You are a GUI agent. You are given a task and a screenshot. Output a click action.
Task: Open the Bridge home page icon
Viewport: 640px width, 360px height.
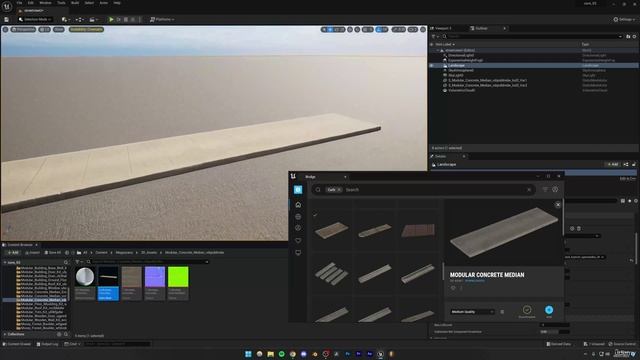click(298, 204)
